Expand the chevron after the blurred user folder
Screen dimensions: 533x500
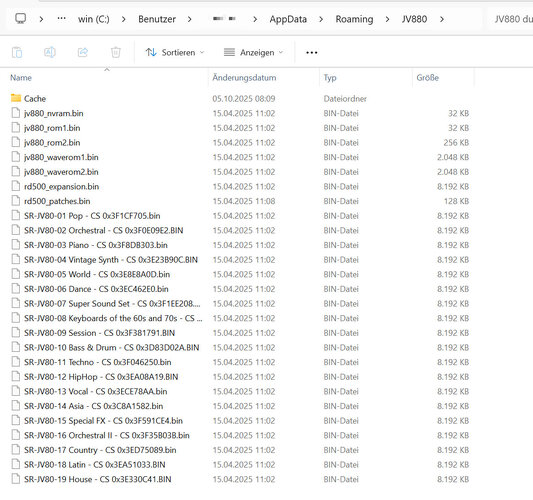point(255,19)
